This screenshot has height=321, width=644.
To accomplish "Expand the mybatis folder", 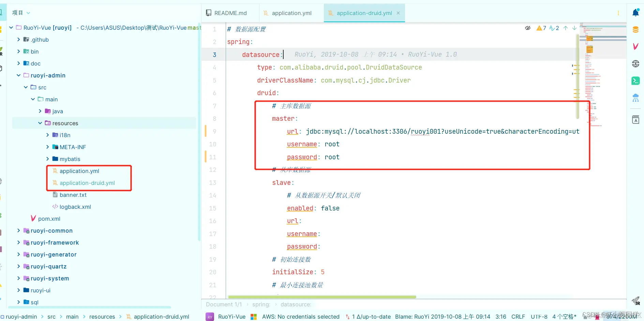I will click(47, 159).
